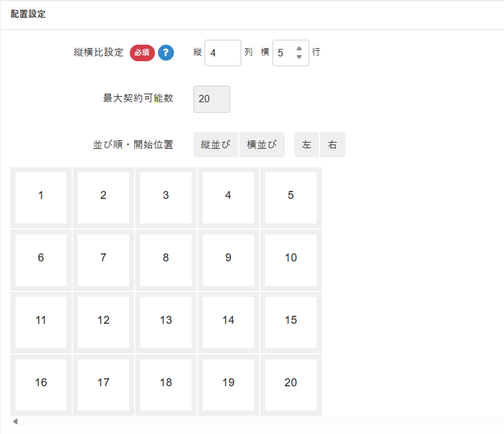Image resolution: width=504 pixels, height=434 pixels.
Task: Click the 最大契約可能数 label
Action: [138, 98]
